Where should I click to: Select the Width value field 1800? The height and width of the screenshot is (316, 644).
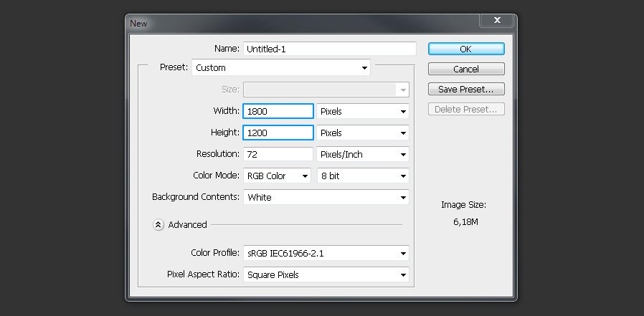278,111
